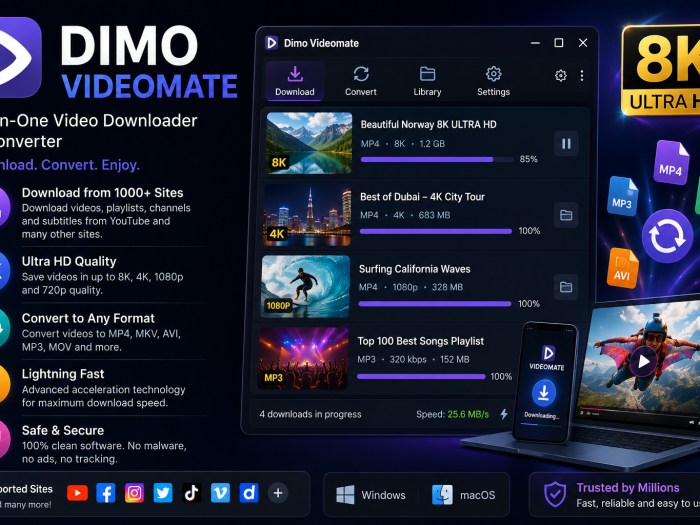This screenshot has width=700, height=525.
Task: Click the shield checkmark trust icon
Action: click(555, 494)
